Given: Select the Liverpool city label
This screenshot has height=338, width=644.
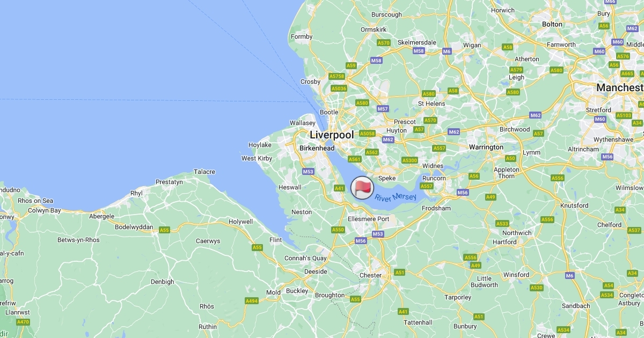Looking at the screenshot, I should click(x=332, y=135).
